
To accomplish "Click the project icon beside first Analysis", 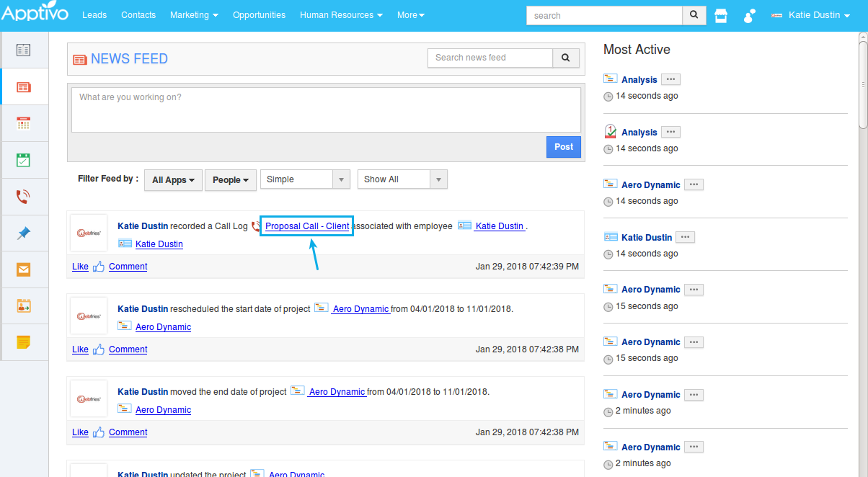I will coord(611,79).
